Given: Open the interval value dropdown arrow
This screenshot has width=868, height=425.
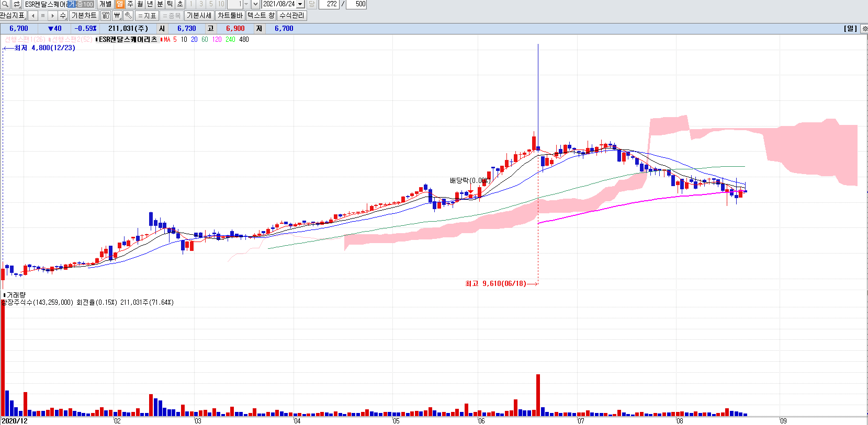Looking at the screenshot, I should [246, 4].
